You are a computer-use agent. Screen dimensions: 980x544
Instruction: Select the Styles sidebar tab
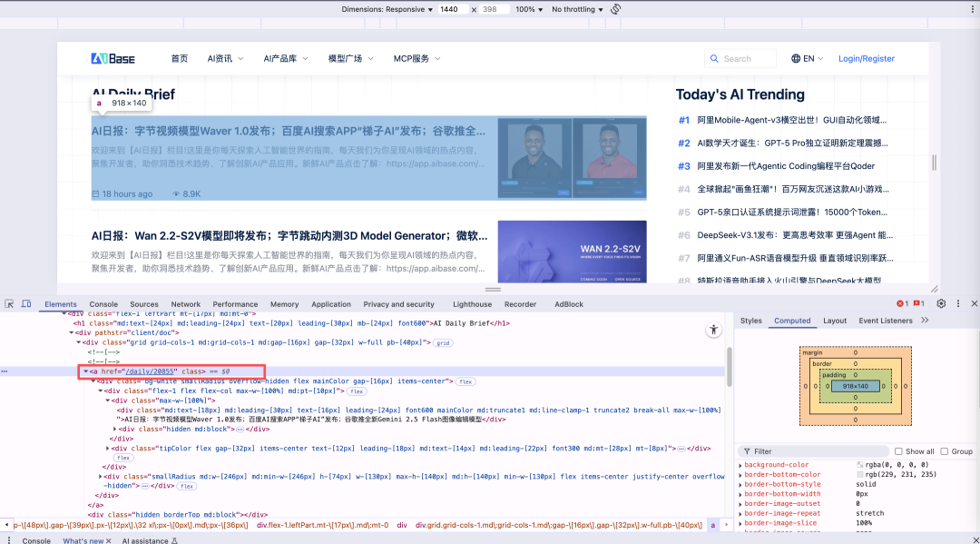[750, 321]
